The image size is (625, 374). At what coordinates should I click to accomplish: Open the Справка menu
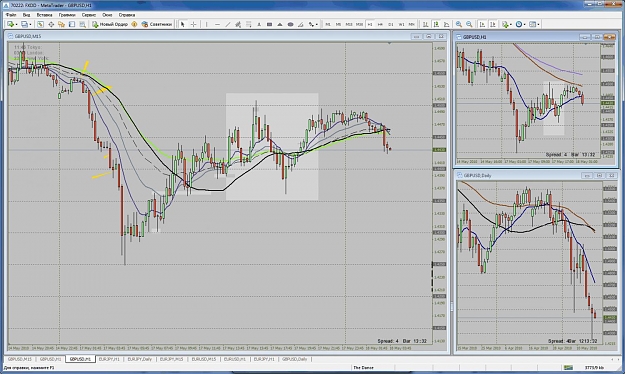pos(127,15)
